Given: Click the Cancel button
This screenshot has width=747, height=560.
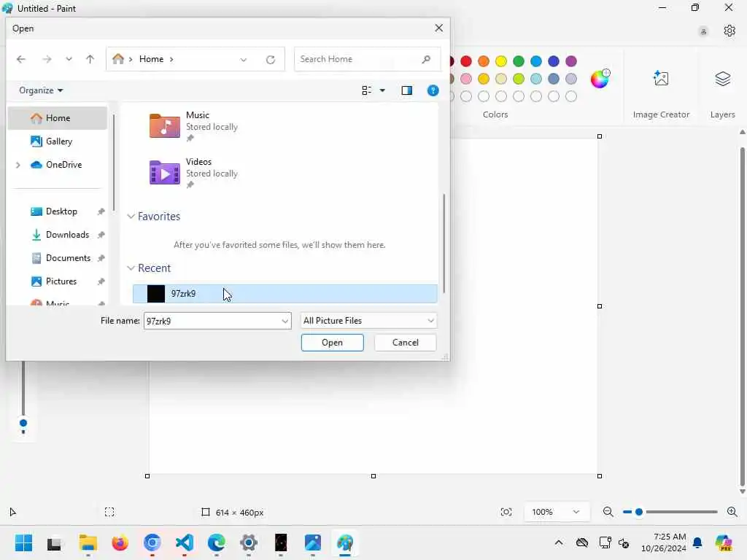Looking at the screenshot, I should 405,343.
